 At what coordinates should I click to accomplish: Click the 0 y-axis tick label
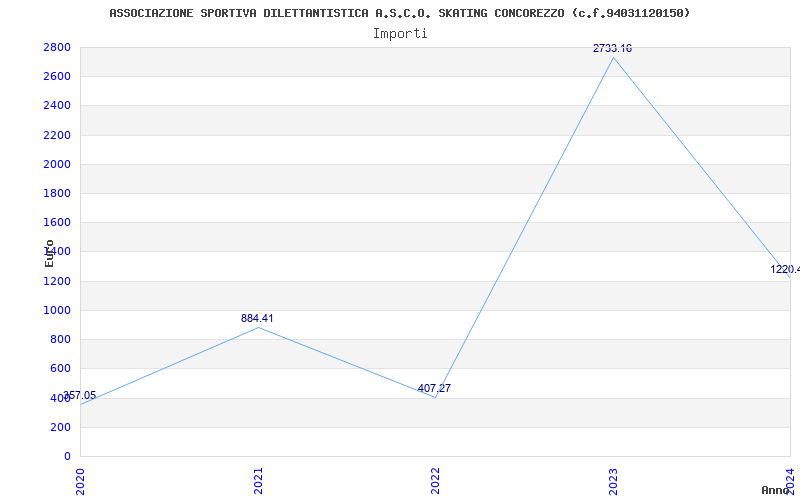[x=67, y=456]
